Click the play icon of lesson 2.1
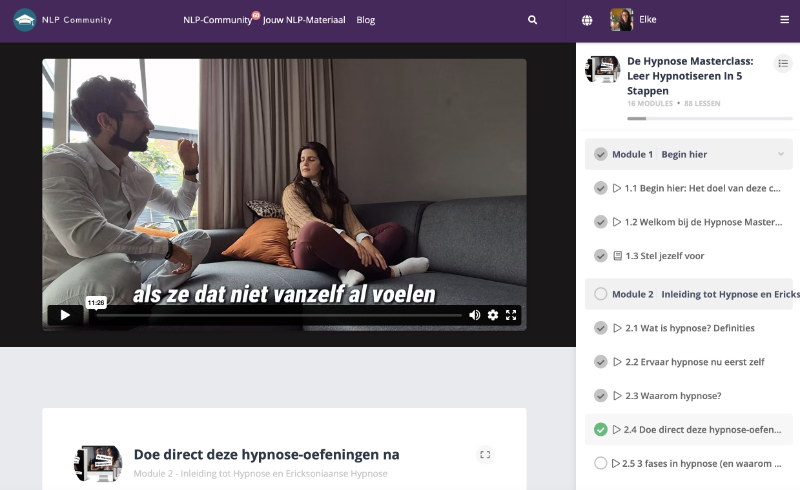Screen dimensions: 800x490 tap(617, 328)
